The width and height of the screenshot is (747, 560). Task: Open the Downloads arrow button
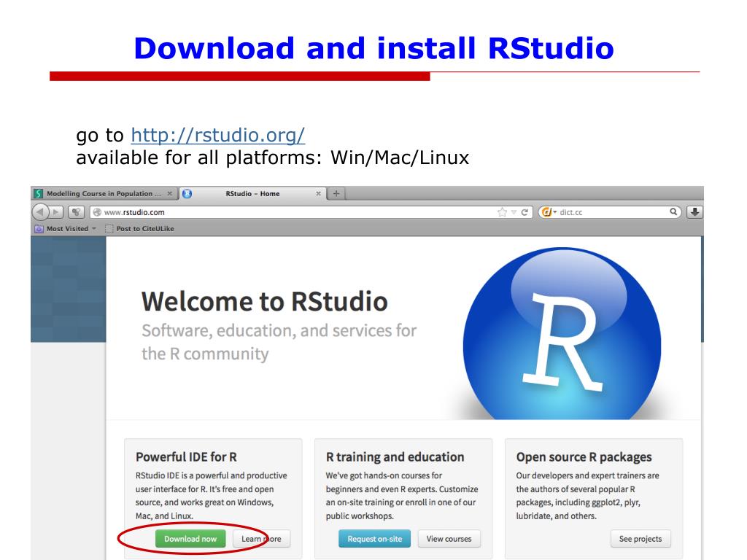coord(694,212)
